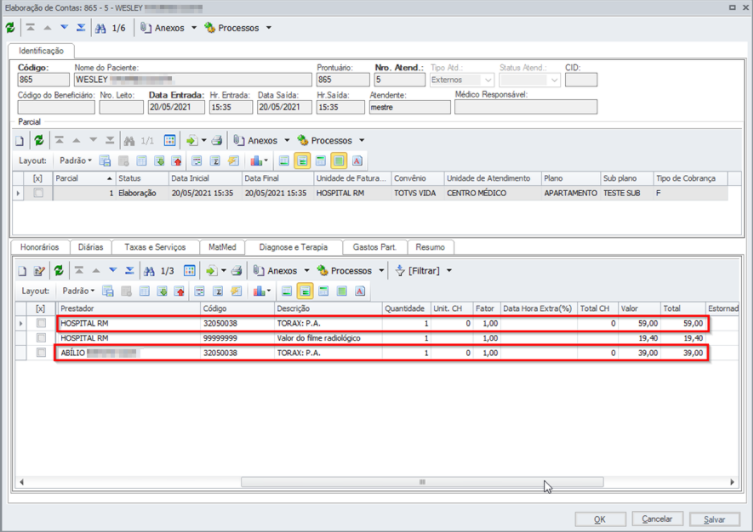Switch to the Taxas e Serviços tab
The height and width of the screenshot is (532, 753).
coord(155,247)
